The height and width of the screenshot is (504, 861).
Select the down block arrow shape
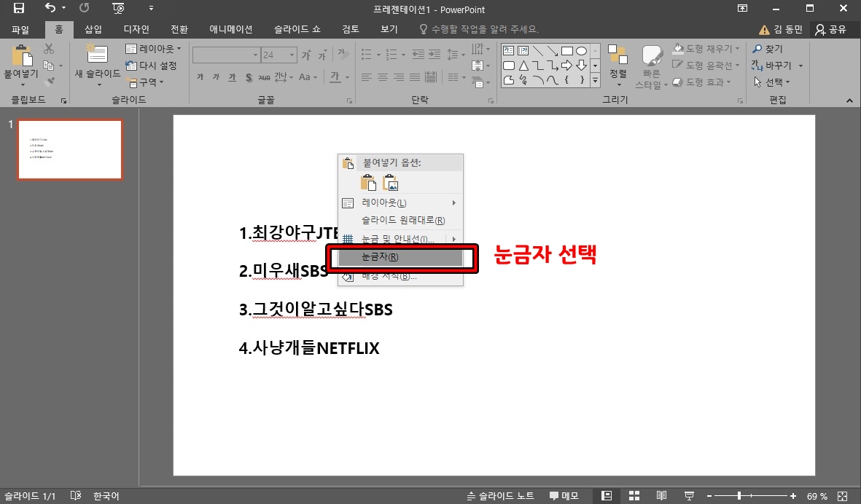pos(581,66)
